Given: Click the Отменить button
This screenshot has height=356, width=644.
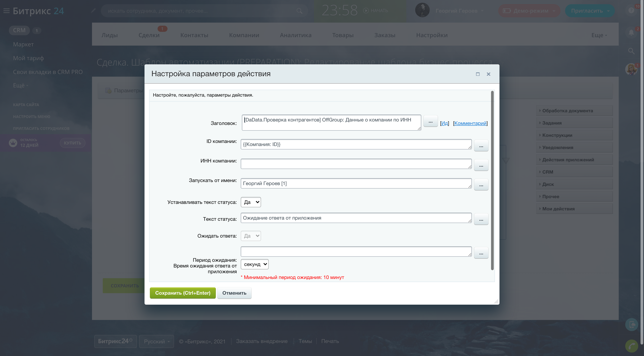Looking at the screenshot, I should (x=234, y=293).
